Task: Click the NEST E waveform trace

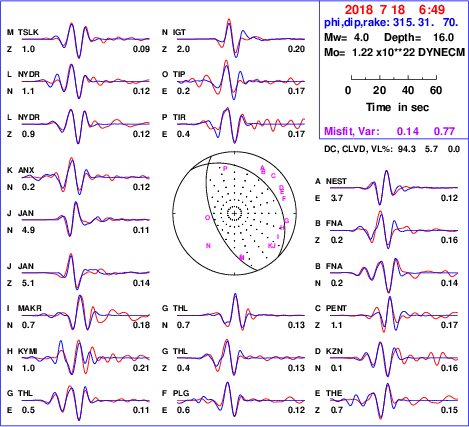Action: pyautogui.click(x=394, y=187)
